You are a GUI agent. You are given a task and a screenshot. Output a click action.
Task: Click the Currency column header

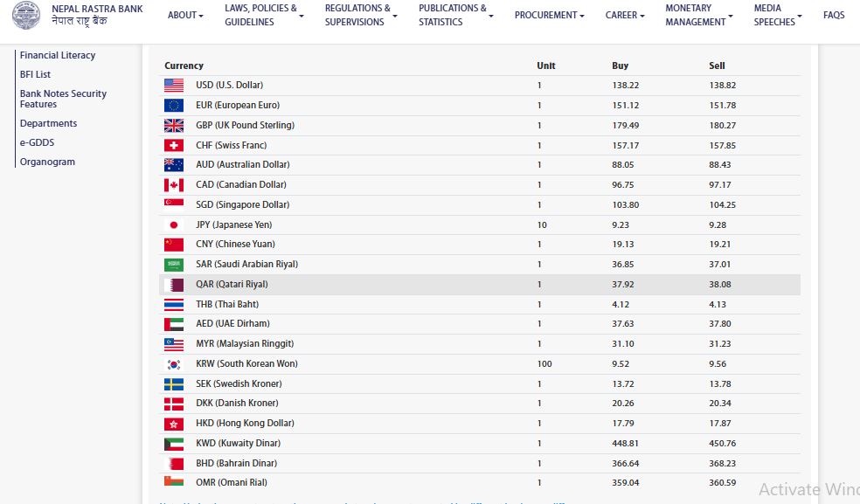(x=184, y=66)
